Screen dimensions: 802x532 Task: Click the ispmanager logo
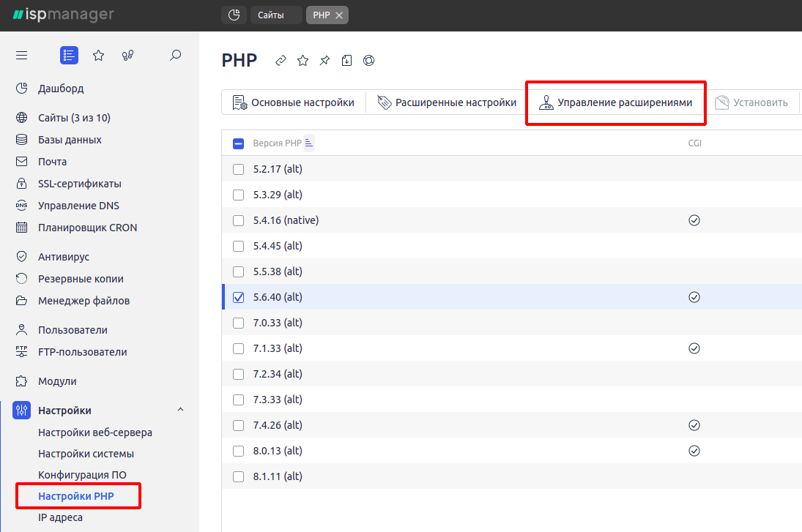pyautogui.click(x=64, y=15)
